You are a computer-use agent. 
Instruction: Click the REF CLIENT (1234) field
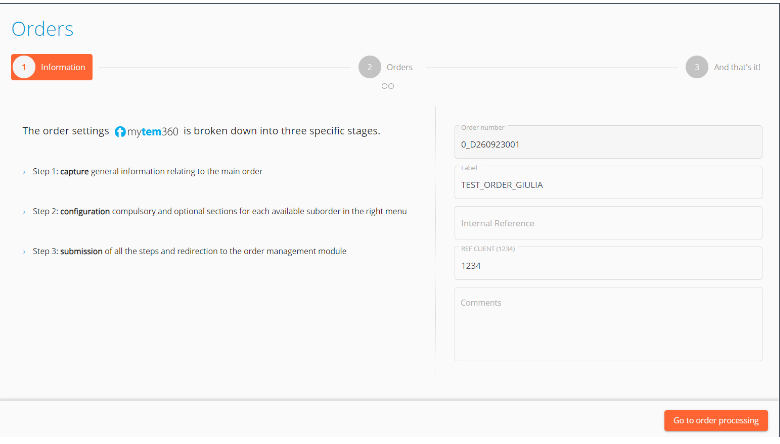[x=608, y=263]
